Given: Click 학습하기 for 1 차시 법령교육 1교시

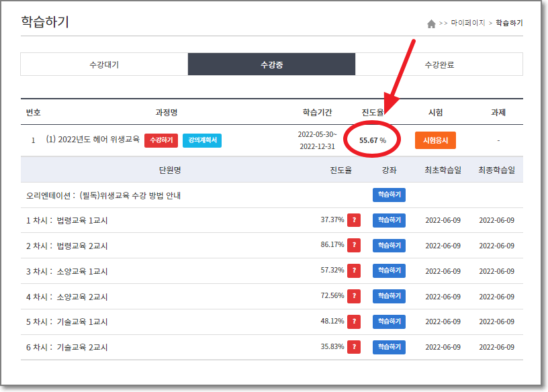Looking at the screenshot, I should 389,220.
